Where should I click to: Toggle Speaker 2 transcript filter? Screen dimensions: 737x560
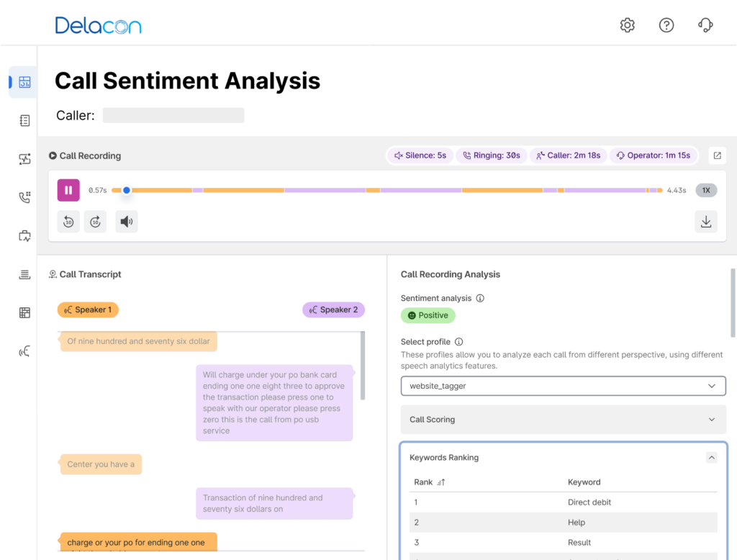[334, 310]
